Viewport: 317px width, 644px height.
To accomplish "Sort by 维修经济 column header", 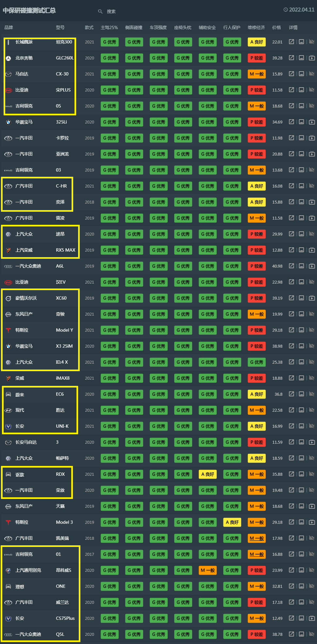I will point(256,27).
